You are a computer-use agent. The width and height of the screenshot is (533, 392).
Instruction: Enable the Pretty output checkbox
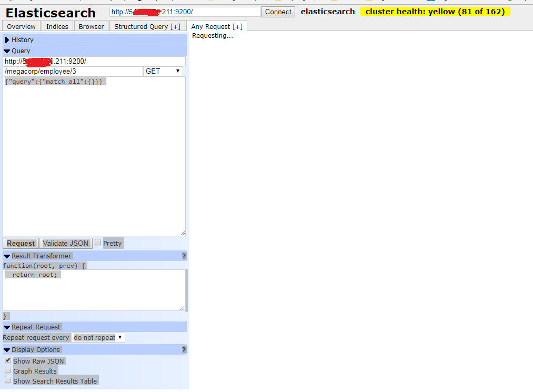(98, 243)
